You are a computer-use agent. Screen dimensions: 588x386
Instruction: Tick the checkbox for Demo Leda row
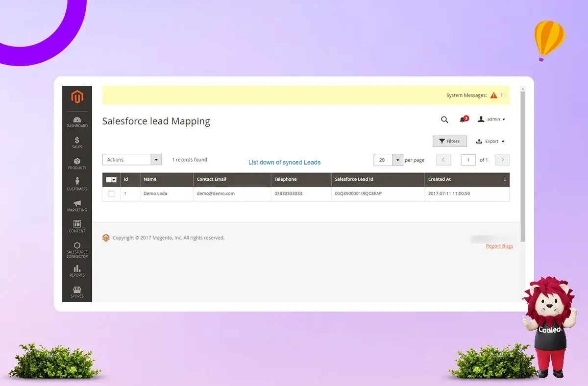pos(111,193)
